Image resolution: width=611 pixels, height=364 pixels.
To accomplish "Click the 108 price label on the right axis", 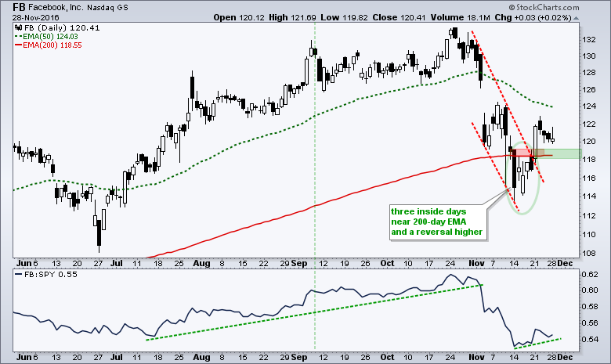I will pos(588,253).
